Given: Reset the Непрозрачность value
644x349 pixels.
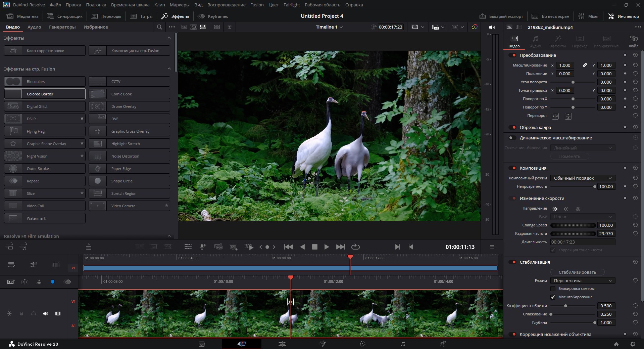Looking at the screenshot, I should 635,186.
